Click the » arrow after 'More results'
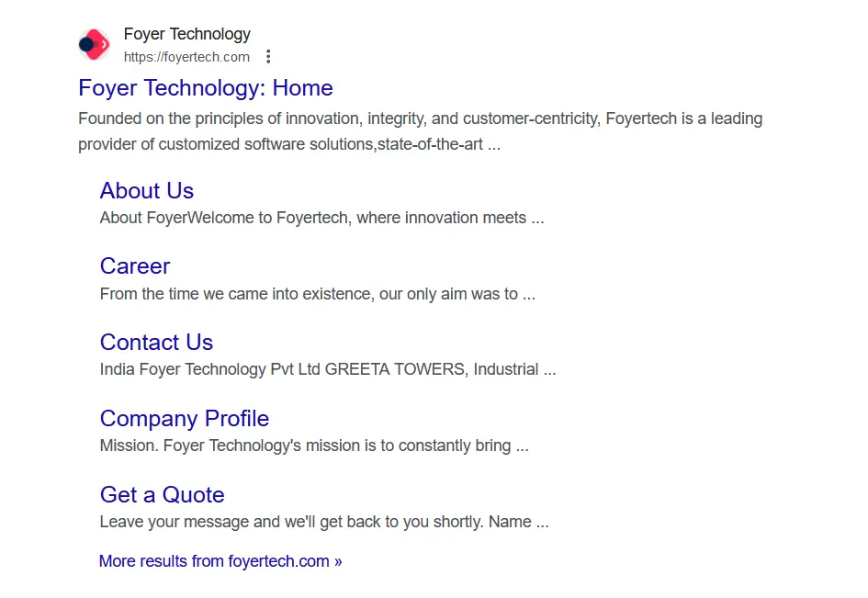The image size is (868, 598). tap(338, 561)
